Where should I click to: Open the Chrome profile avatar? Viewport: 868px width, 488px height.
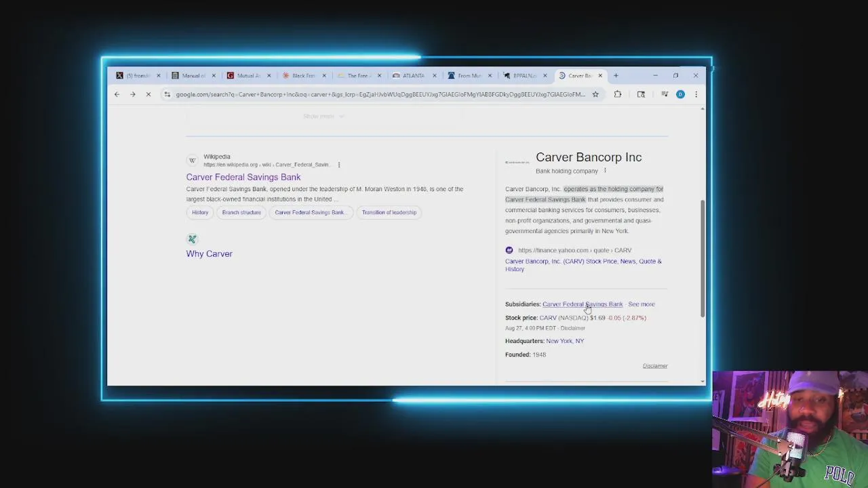tap(680, 94)
